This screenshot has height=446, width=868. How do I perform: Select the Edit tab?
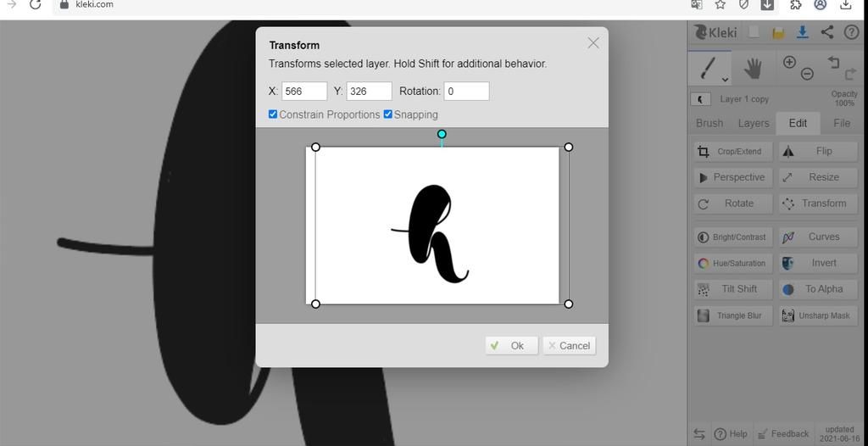[798, 123]
